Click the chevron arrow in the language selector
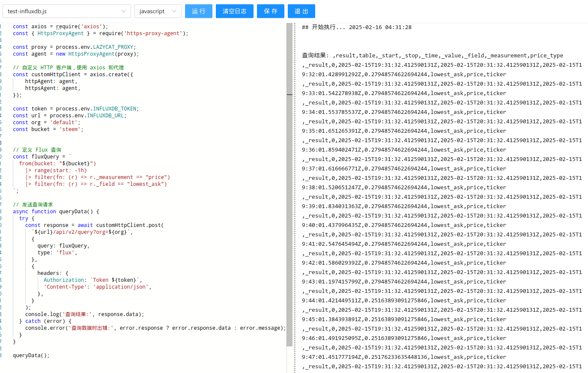Image resolution: width=588 pixels, height=373 pixels. coord(174,11)
